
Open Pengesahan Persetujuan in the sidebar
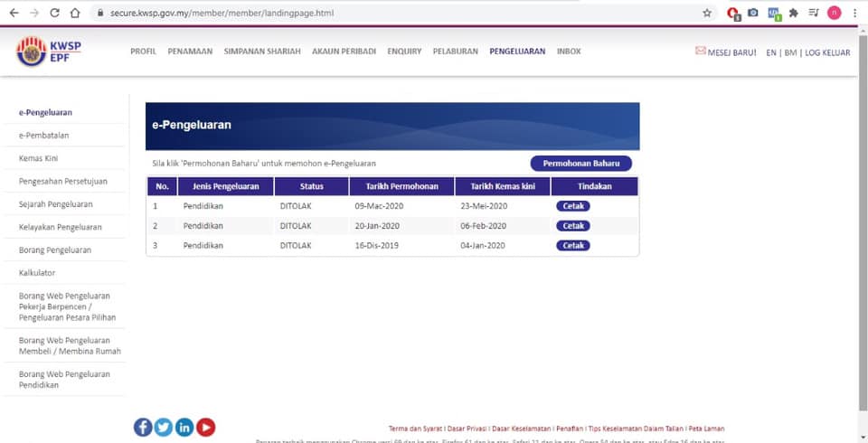point(63,181)
